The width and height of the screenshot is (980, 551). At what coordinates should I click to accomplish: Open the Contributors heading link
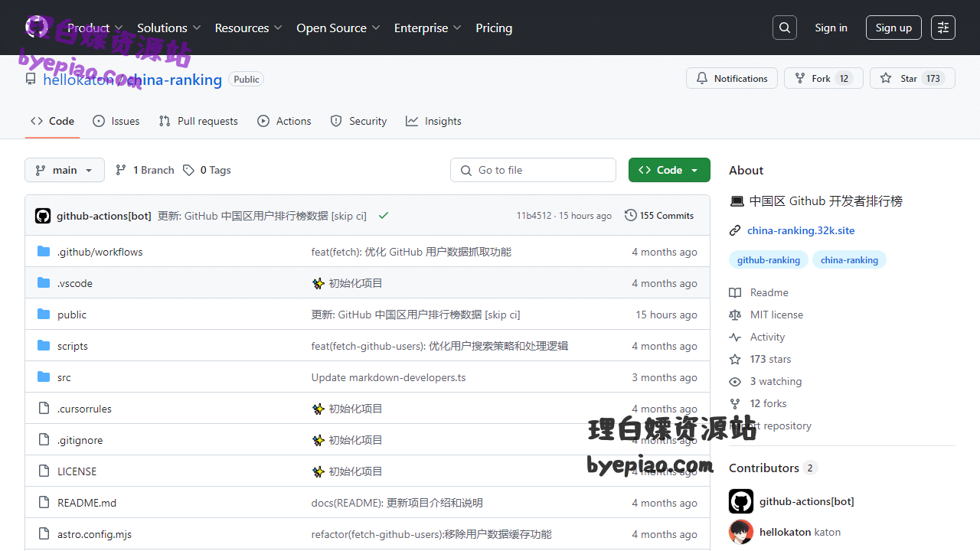click(x=773, y=468)
